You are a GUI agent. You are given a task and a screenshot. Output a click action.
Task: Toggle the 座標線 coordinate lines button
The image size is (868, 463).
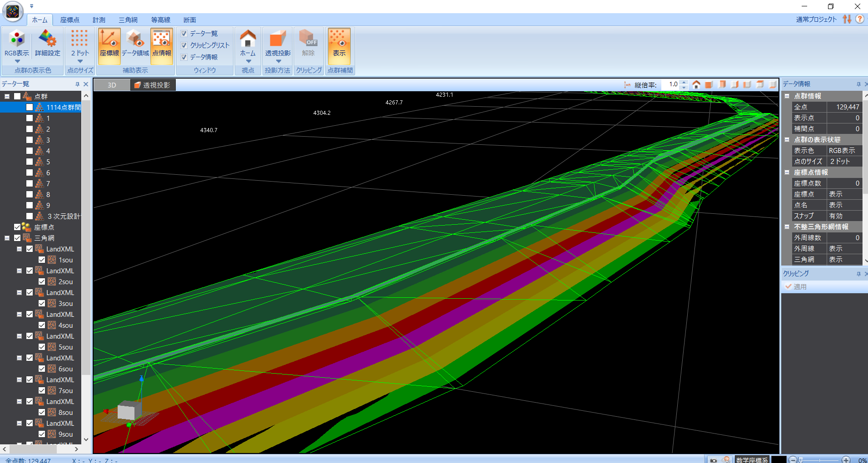[x=109, y=44]
